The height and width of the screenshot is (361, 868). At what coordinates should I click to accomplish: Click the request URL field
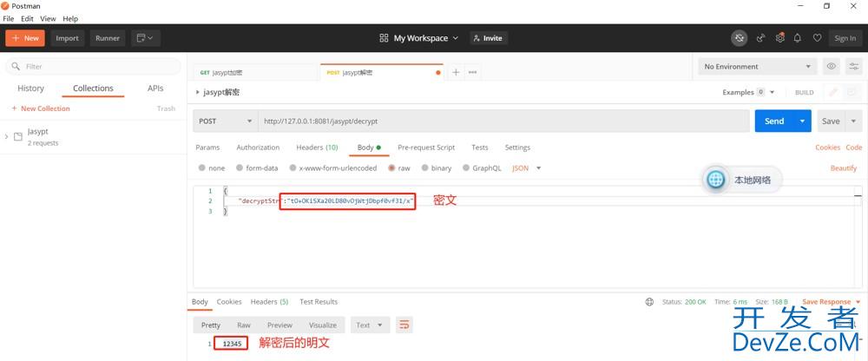tap(503, 121)
